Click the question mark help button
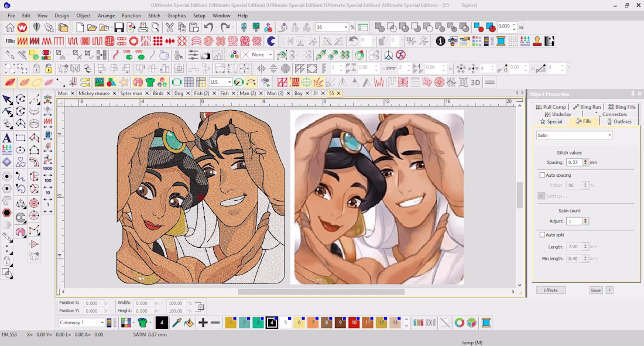The height and width of the screenshot is (346, 644). 609,290
